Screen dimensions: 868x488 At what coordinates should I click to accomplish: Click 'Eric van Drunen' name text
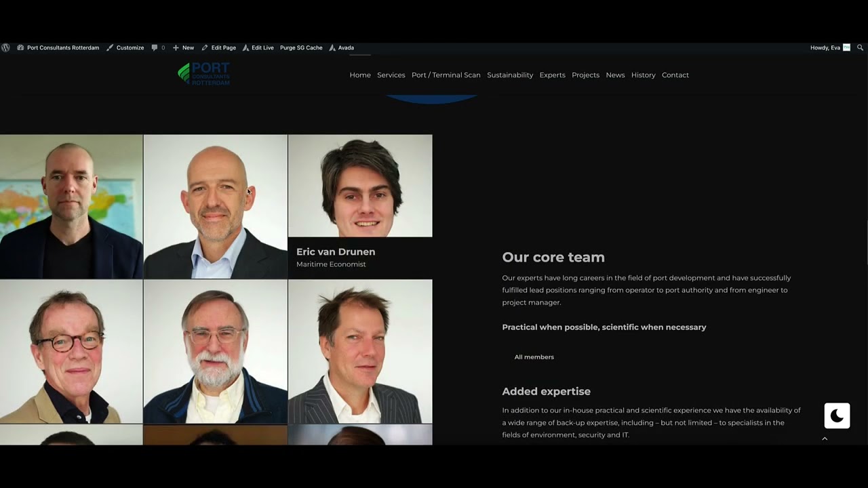click(336, 251)
